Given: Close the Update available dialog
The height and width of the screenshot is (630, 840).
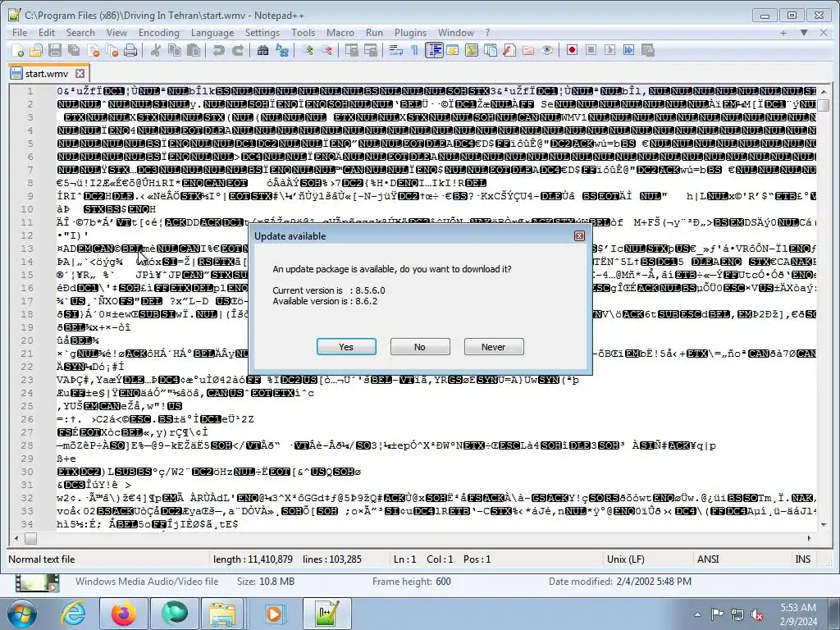Looking at the screenshot, I should point(579,235).
